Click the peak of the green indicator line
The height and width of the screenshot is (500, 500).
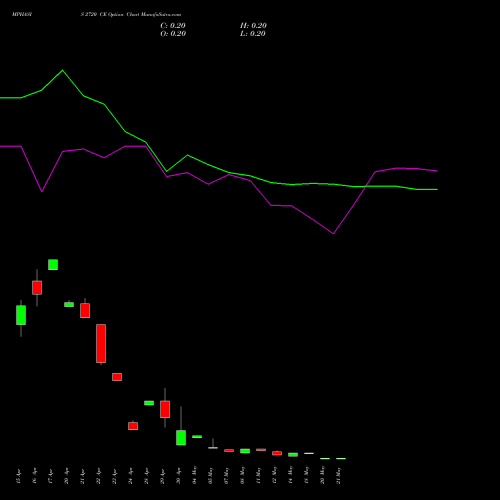62,70
